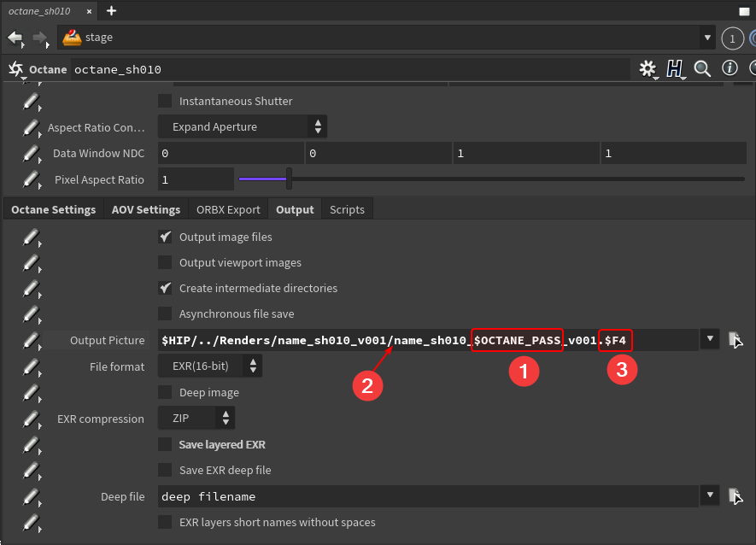
Task: Open file chooser beside Deep file
Action: 735,495
